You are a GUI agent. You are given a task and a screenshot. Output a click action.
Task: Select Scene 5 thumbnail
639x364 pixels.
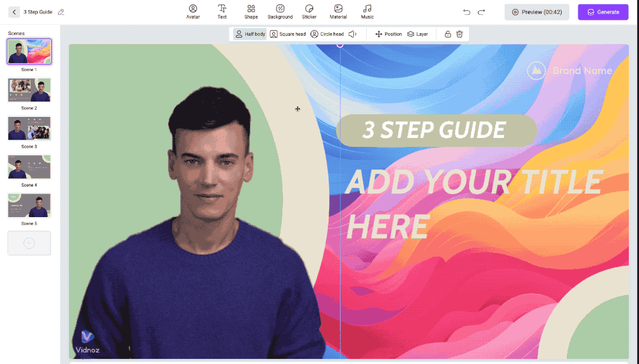coord(29,205)
